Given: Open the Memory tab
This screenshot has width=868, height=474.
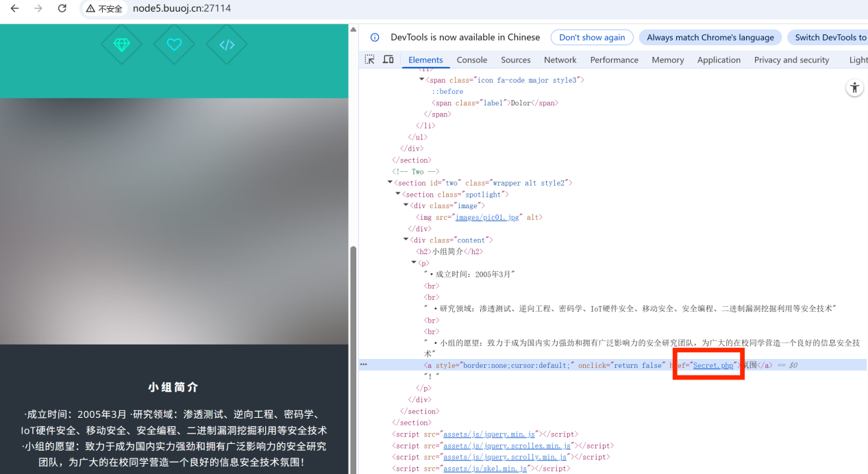Looking at the screenshot, I should (668, 60).
